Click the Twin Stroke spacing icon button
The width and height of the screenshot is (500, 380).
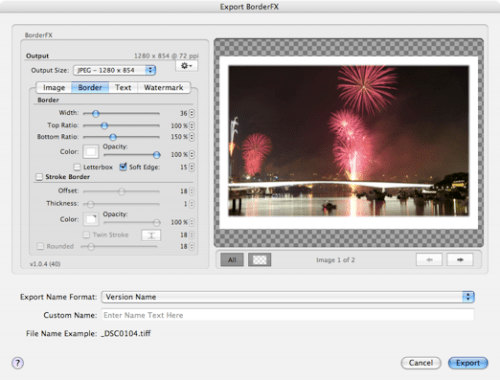click(151, 235)
